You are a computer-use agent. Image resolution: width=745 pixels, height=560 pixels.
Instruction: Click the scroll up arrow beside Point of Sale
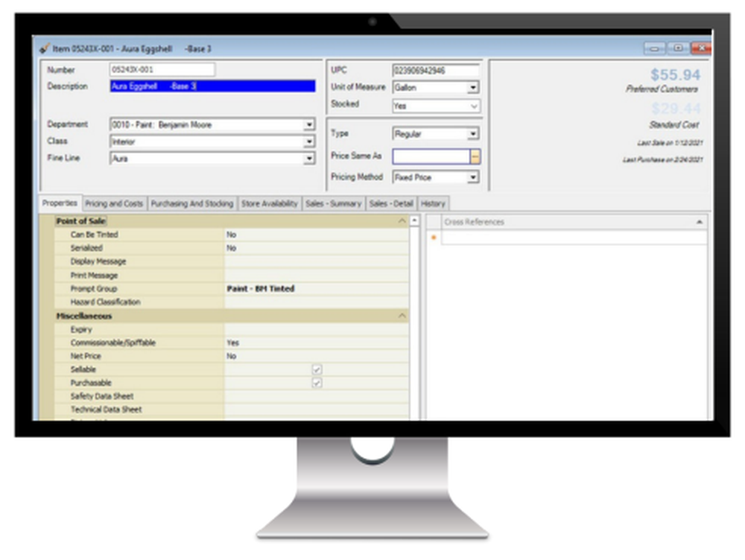[416, 220]
